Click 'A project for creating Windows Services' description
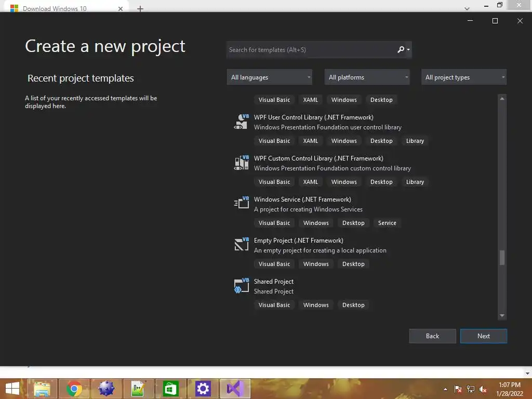The image size is (532, 399). tap(308, 209)
